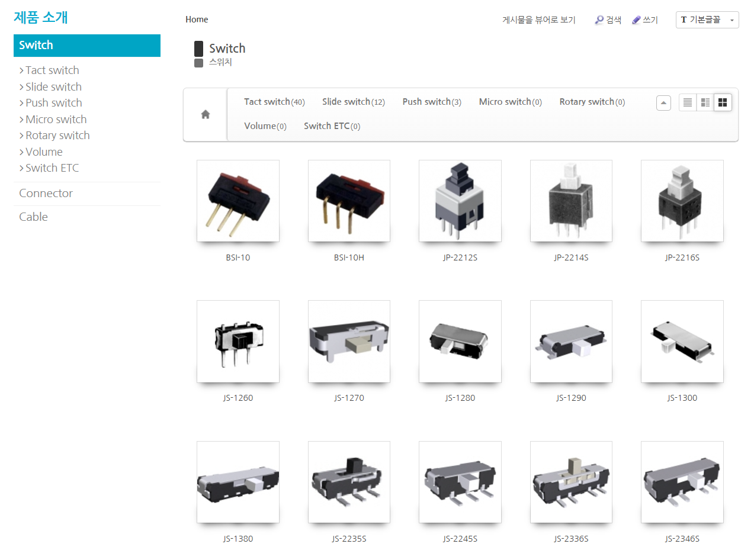Click the JS-1290 product name text
This screenshot has height=560, width=754.
point(571,398)
